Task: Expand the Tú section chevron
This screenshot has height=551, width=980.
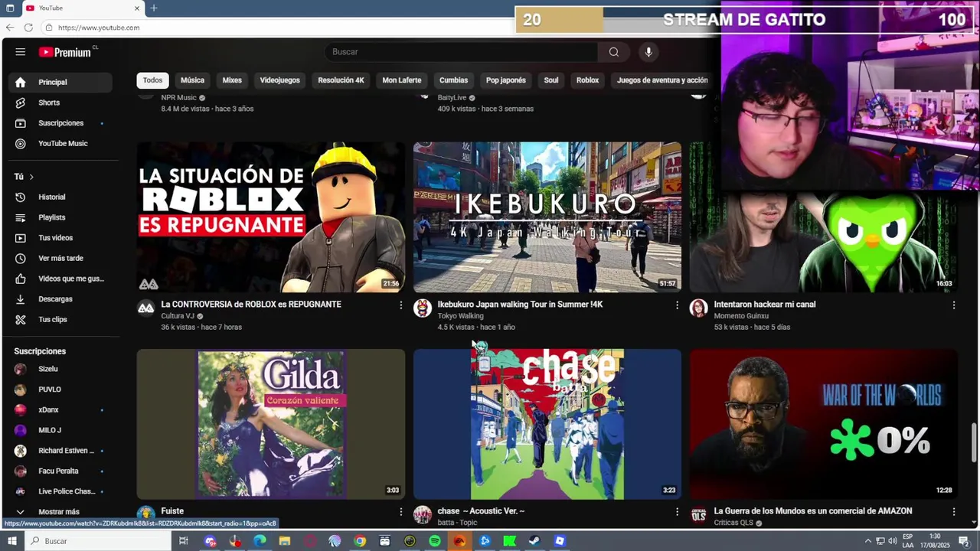Action: (x=31, y=177)
